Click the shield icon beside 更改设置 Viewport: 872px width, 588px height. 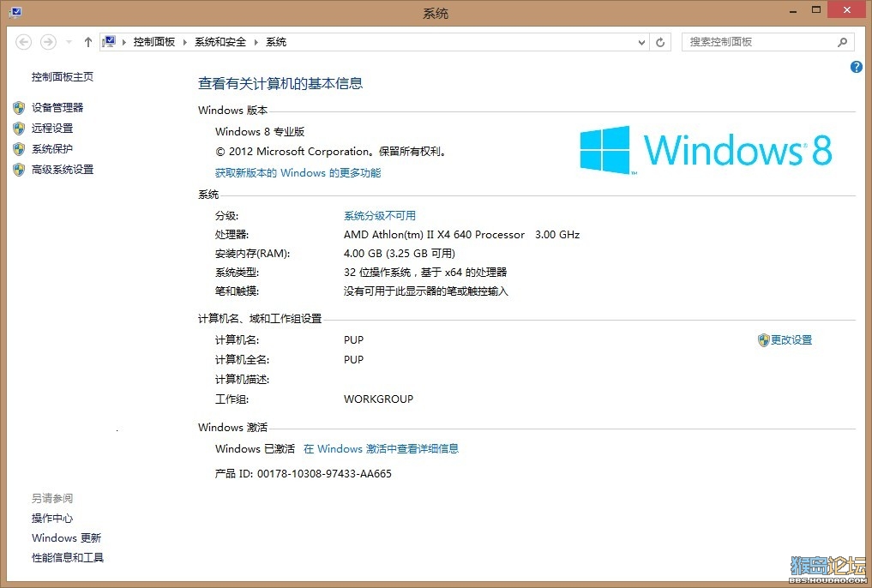[764, 340]
